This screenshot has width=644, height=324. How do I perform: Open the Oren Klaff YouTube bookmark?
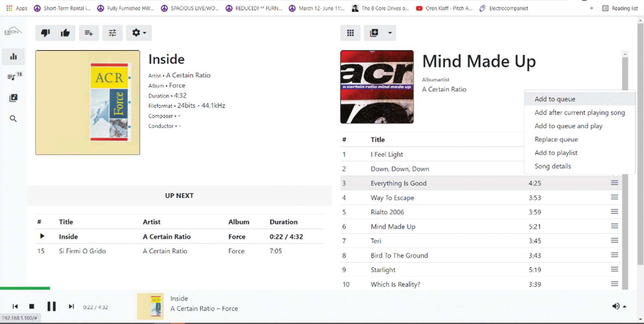[x=444, y=8]
